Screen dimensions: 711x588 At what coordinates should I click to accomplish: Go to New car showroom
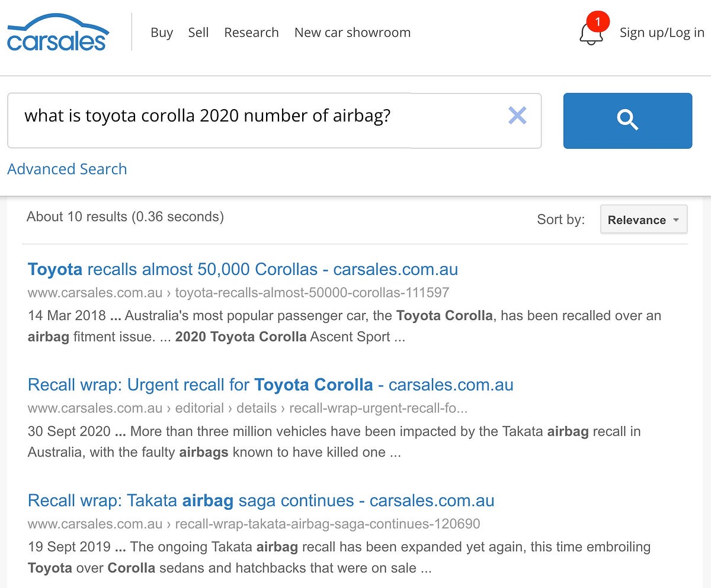pyautogui.click(x=353, y=33)
